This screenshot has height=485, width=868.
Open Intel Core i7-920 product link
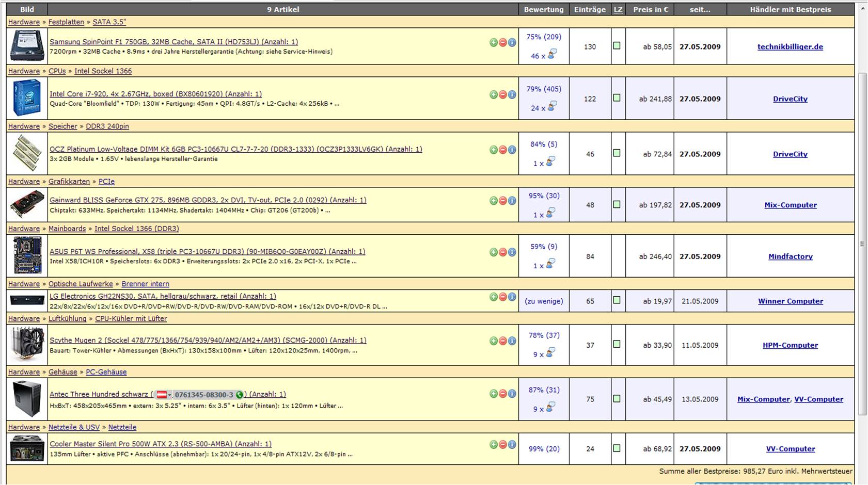click(155, 94)
